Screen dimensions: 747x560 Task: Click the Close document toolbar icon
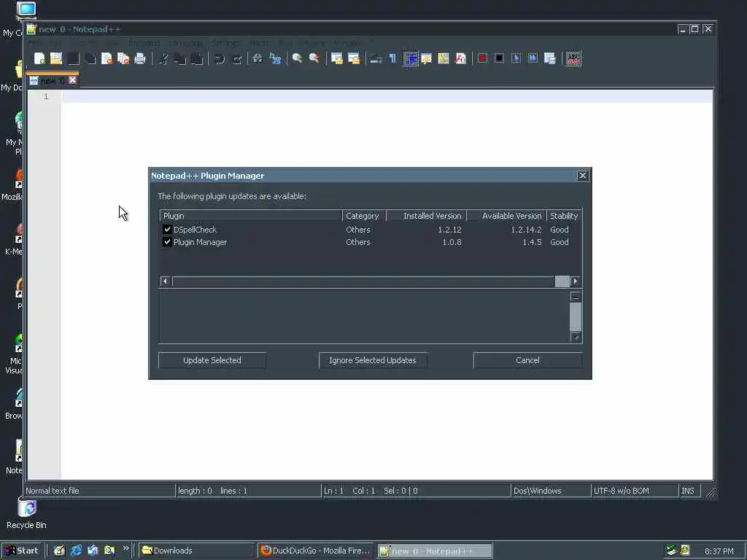[107, 58]
